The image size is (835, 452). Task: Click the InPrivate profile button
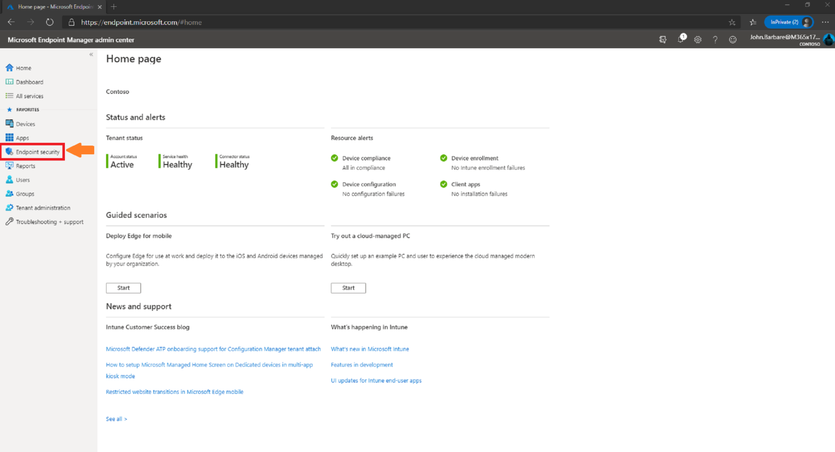tap(789, 22)
